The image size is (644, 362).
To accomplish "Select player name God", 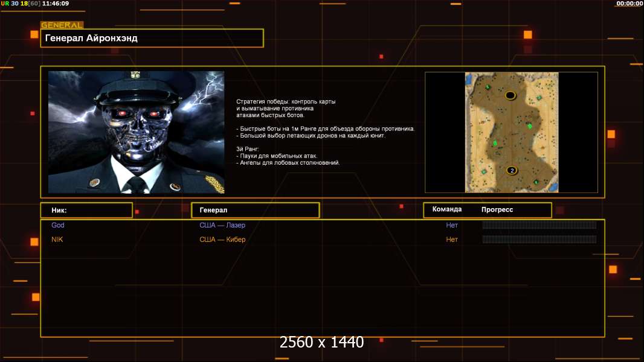I will 58,225.
